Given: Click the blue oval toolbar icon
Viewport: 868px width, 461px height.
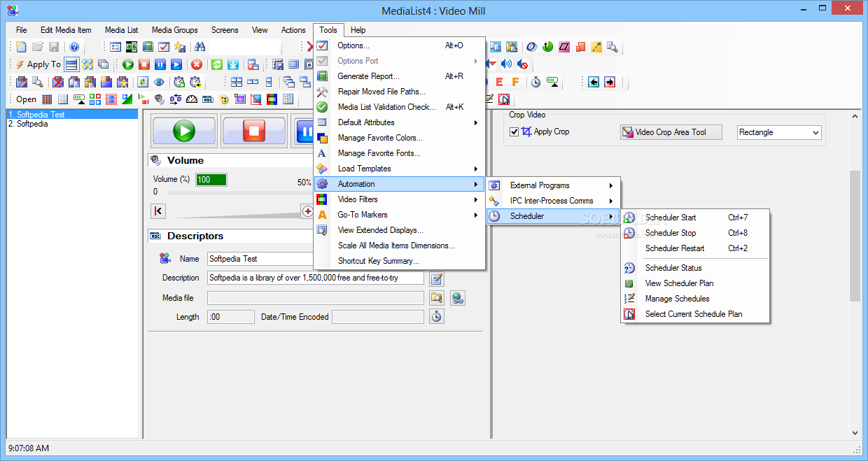Looking at the screenshot, I should tap(531, 47).
